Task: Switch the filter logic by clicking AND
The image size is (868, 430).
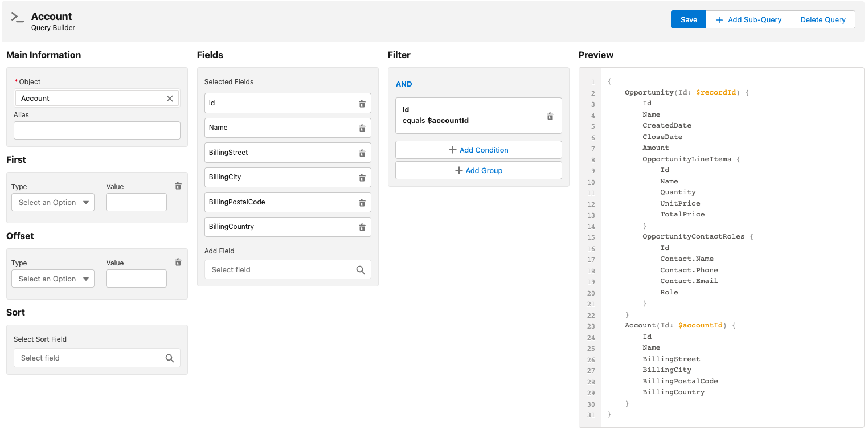Action: [x=404, y=84]
